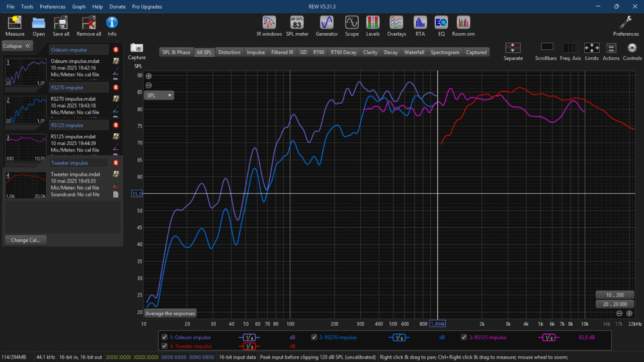Open the SPL axis dropdown
The width and height of the screenshot is (644, 362).
(159, 95)
